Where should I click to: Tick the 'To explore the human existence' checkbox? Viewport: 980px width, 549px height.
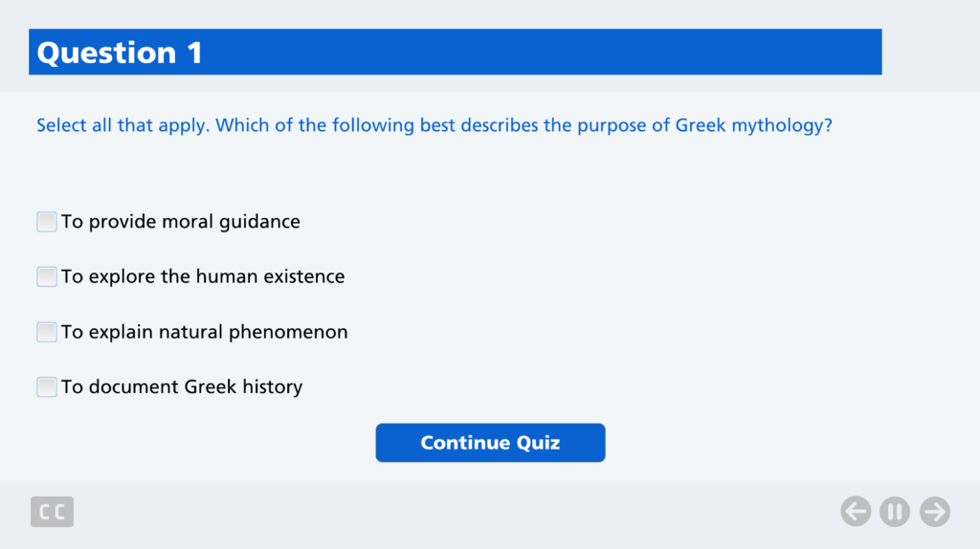(x=47, y=276)
